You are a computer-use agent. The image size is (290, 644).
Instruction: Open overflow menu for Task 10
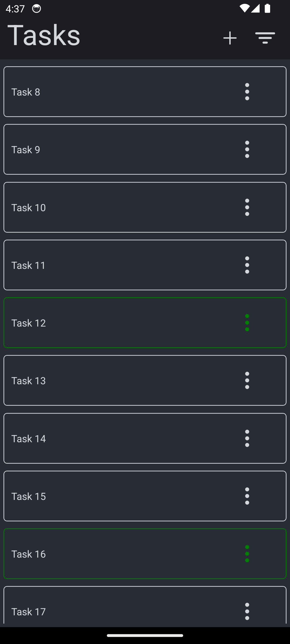point(247,207)
